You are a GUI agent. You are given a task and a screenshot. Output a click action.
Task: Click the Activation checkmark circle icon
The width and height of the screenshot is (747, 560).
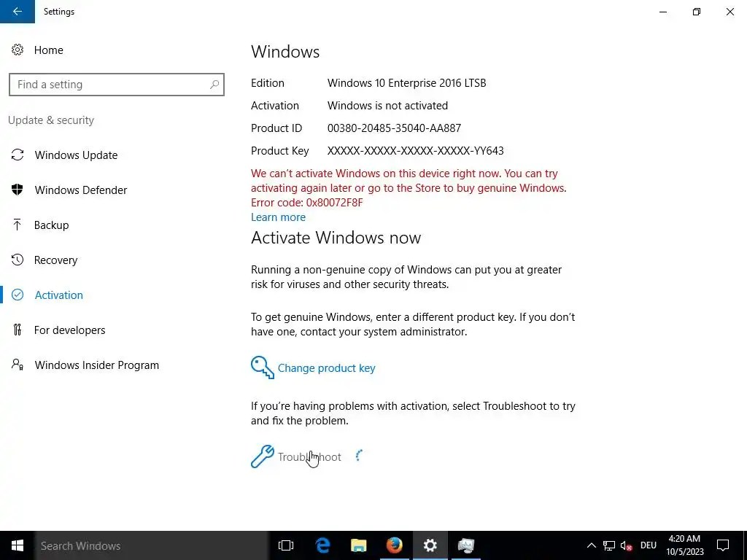click(x=18, y=295)
